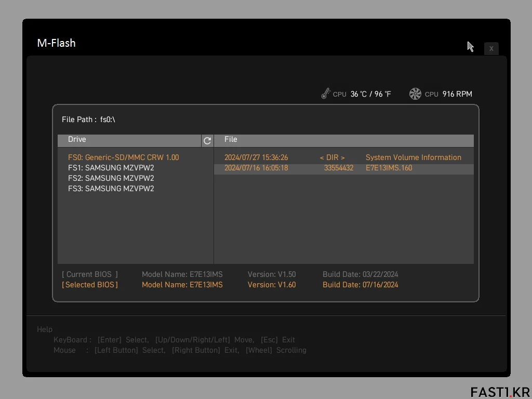Click the refresh drive list icon

(x=207, y=140)
